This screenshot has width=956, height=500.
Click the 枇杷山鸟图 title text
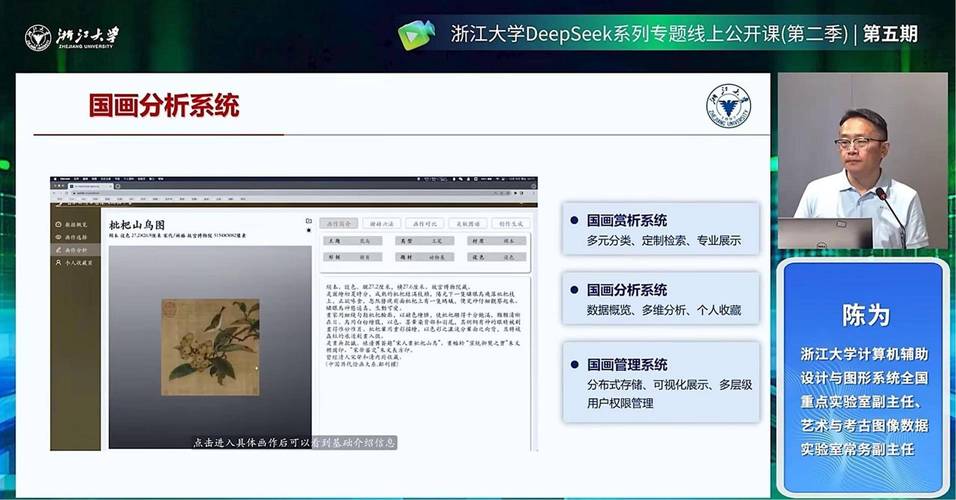[x=137, y=224]
